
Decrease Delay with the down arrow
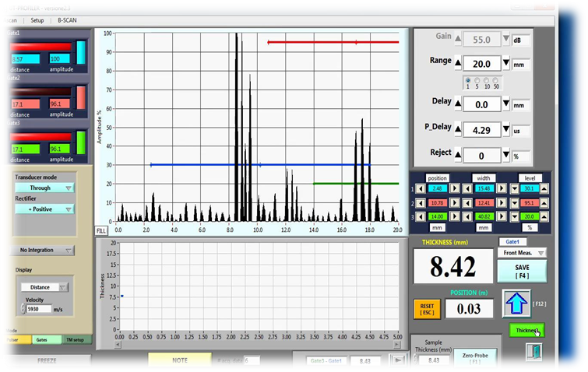coord(505,104)
